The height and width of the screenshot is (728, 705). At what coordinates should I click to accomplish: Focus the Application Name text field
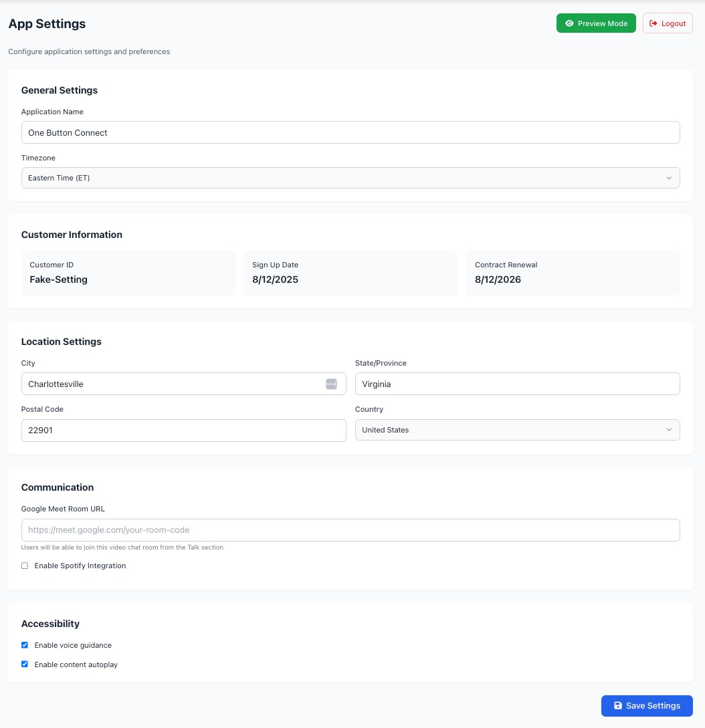click(350, 132)
